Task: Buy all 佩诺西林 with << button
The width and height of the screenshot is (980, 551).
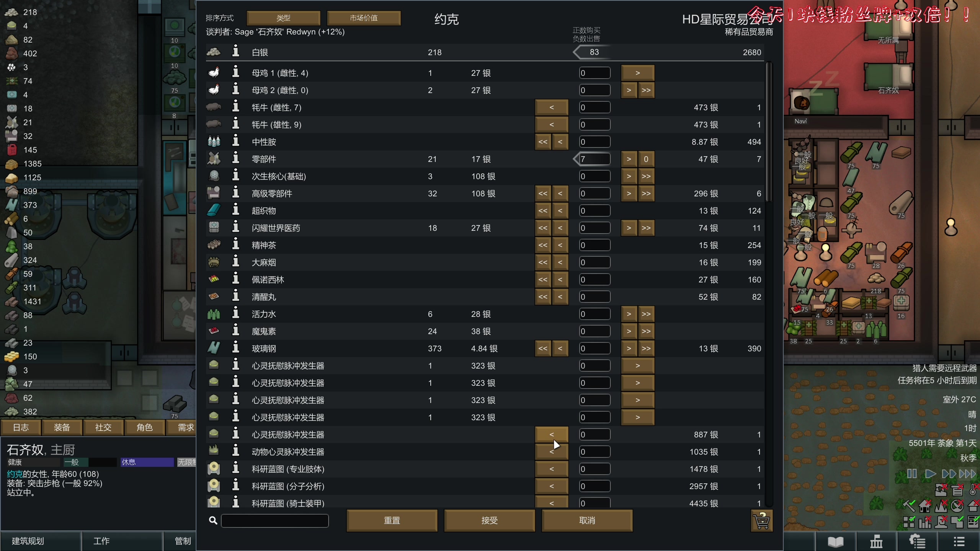Action: click(543, 279)
